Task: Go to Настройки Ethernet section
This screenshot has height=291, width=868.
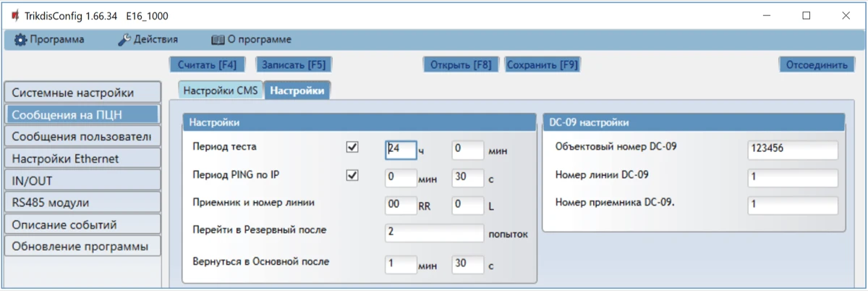Action: tap(81, 159)
